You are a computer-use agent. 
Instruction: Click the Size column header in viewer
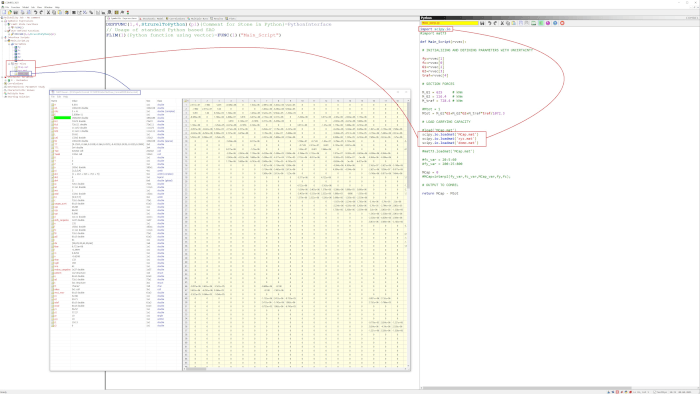tap(148, 101)
